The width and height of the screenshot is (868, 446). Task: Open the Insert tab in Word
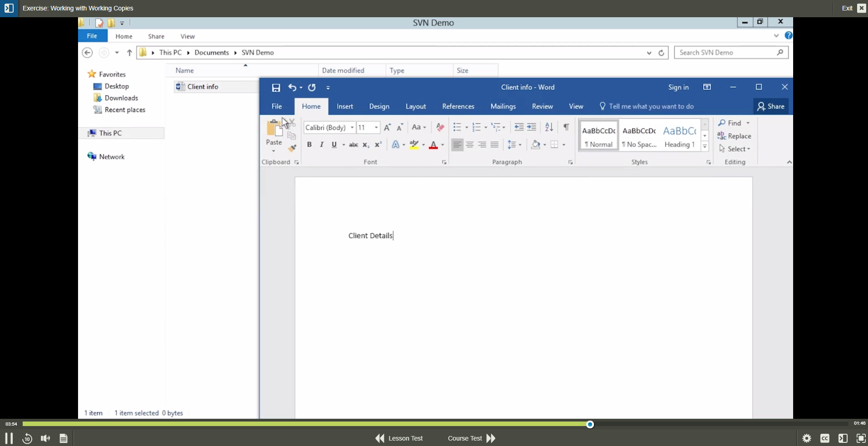(344, 107)
